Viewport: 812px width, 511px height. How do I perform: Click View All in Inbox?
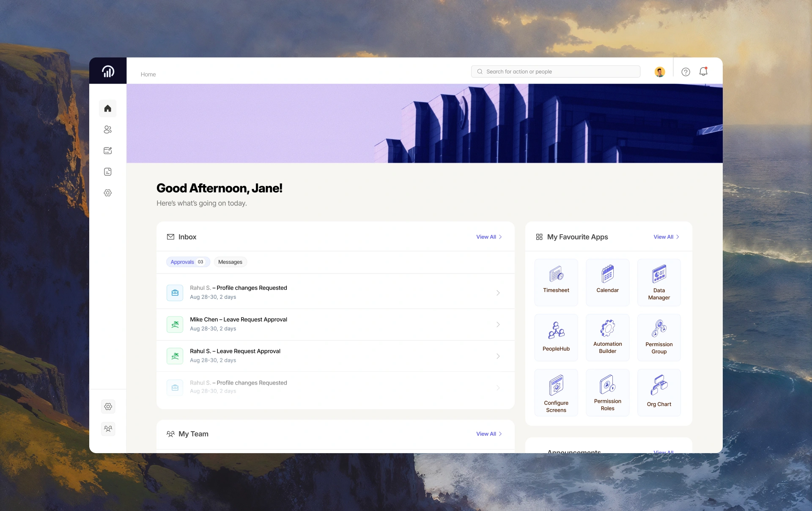(x=488, y=237)
